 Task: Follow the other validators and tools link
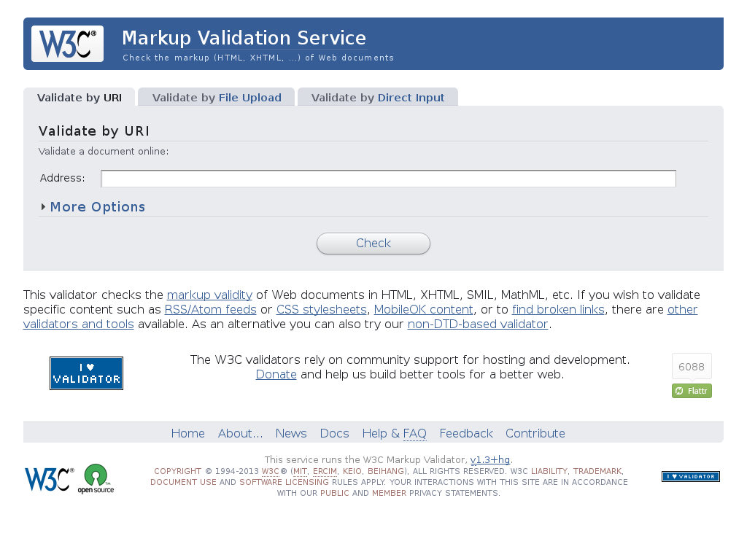pyautogui.click(x=79, y=324)
